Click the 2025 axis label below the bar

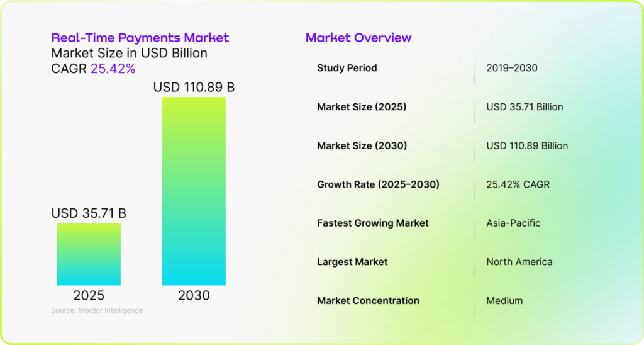[89, 295]
